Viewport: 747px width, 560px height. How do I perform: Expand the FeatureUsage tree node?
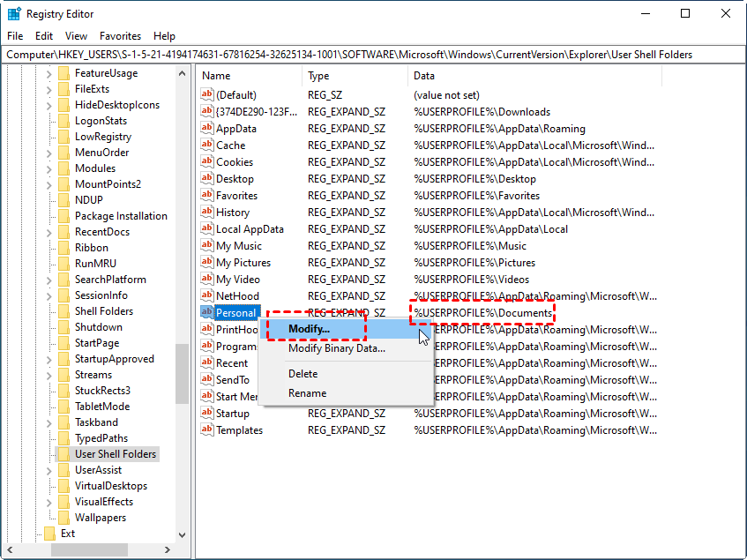[x=49, y=74]
